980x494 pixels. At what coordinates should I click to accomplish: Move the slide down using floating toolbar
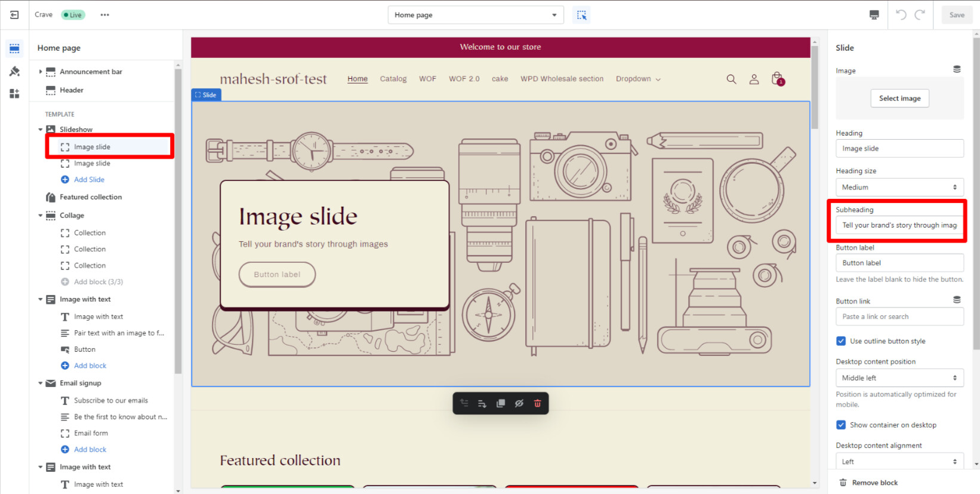point(482,404)
